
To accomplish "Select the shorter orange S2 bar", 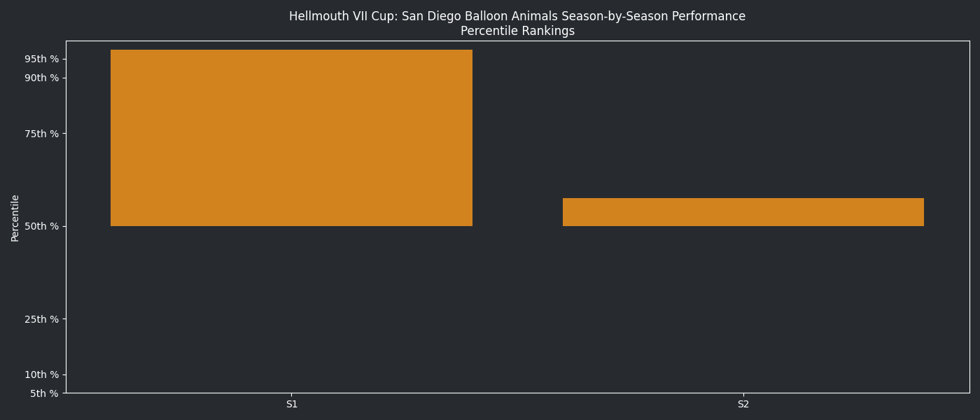I will (x=743, y=212).
